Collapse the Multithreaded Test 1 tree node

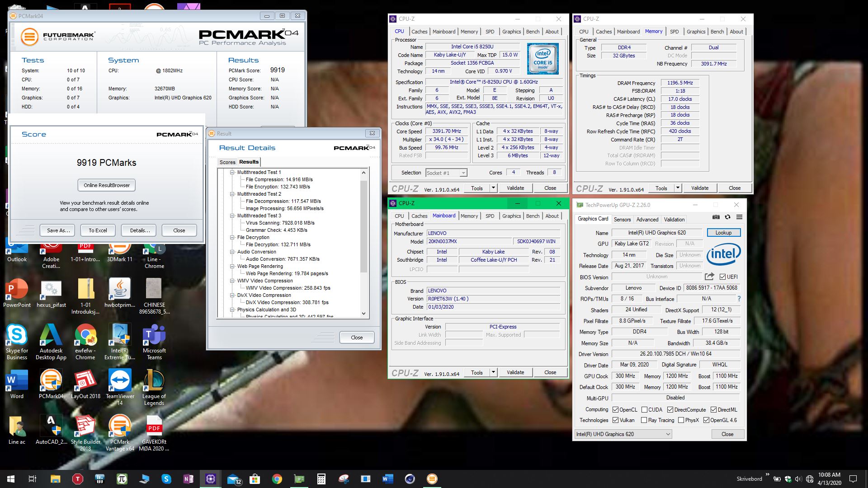232,172
